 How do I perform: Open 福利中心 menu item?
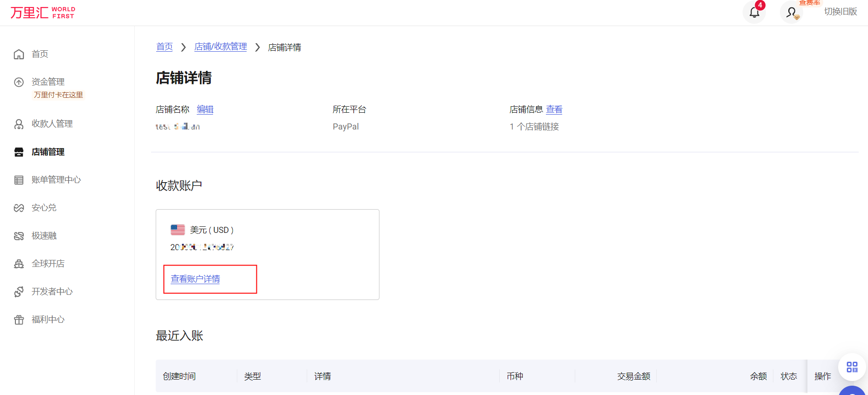[x=48, y=320]
